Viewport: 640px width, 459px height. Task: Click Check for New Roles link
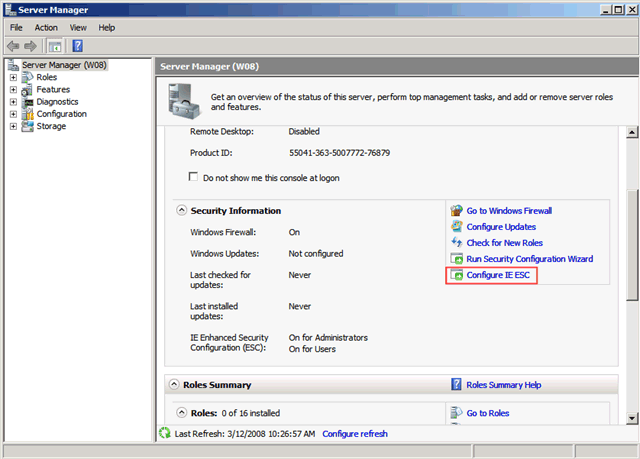click(x=504, y=243)
